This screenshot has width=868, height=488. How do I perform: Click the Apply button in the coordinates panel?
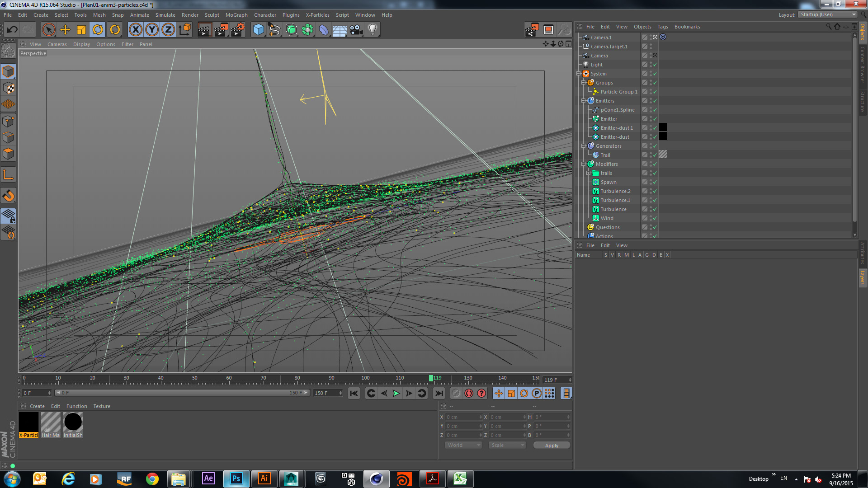tap(552, 445)
